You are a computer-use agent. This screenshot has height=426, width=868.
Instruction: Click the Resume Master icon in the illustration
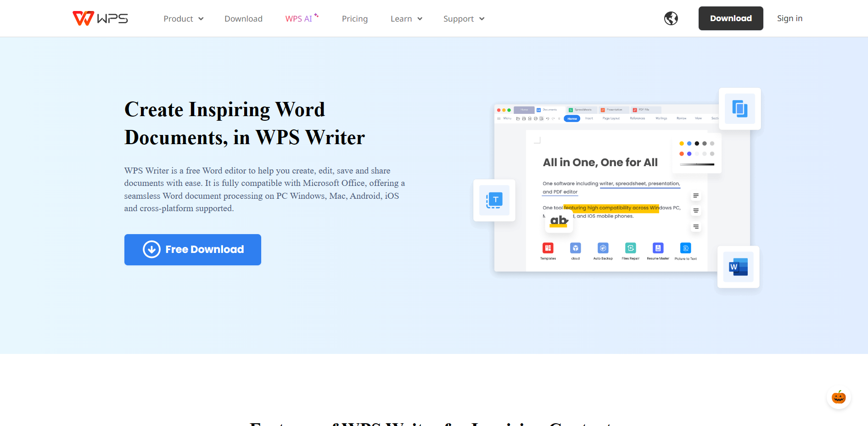coord(658,248)
